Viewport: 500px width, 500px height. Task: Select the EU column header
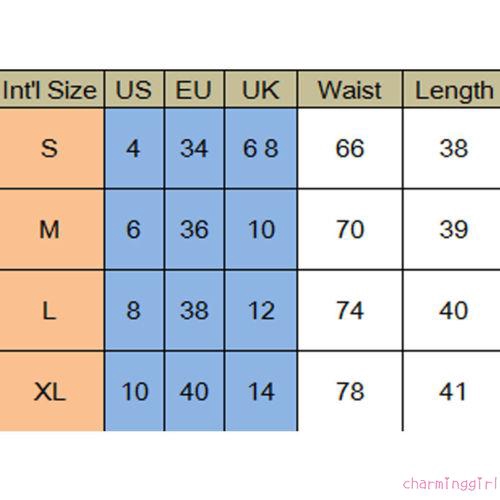coord(194,89)
